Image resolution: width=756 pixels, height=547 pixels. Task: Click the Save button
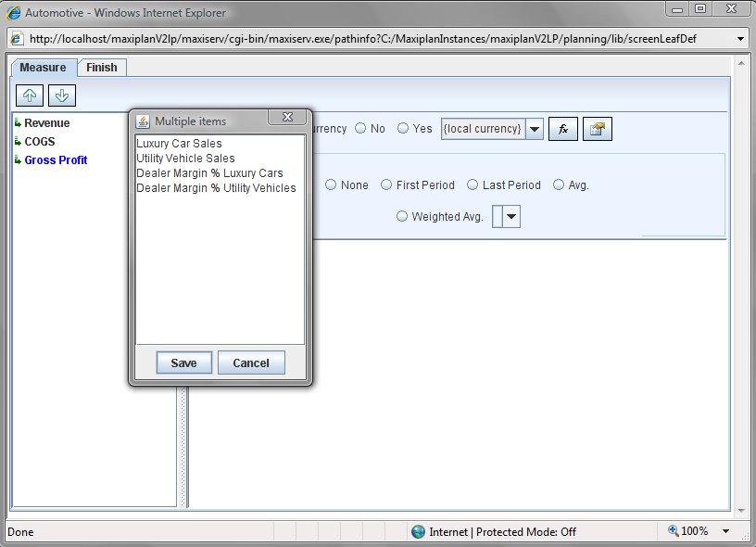[x=183, y=363]
